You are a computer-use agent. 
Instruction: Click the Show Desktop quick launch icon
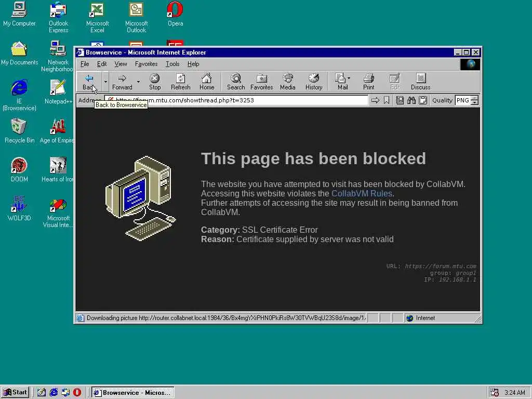pos(42,393)
